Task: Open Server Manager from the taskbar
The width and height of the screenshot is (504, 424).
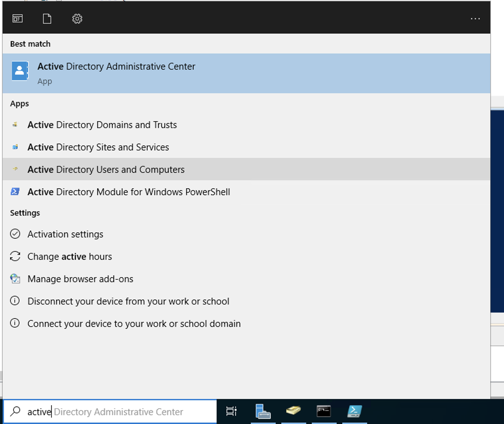Action: point(263,411)
